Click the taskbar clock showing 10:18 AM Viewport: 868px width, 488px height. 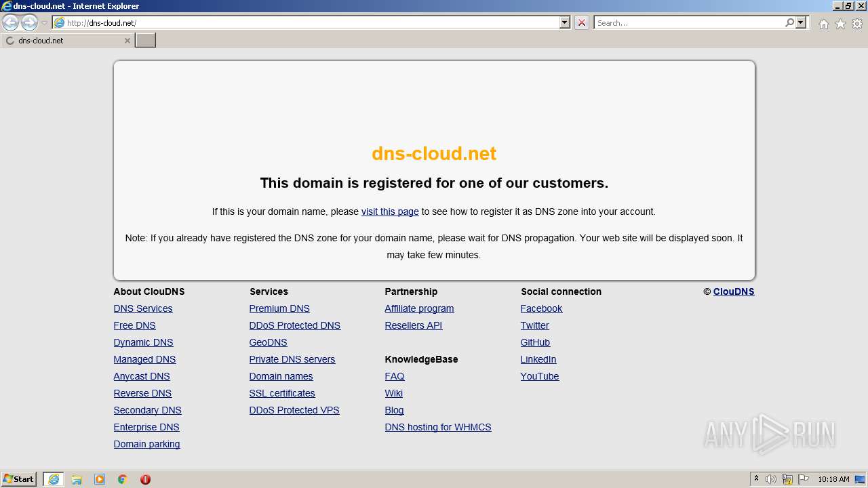click(833, 479)
